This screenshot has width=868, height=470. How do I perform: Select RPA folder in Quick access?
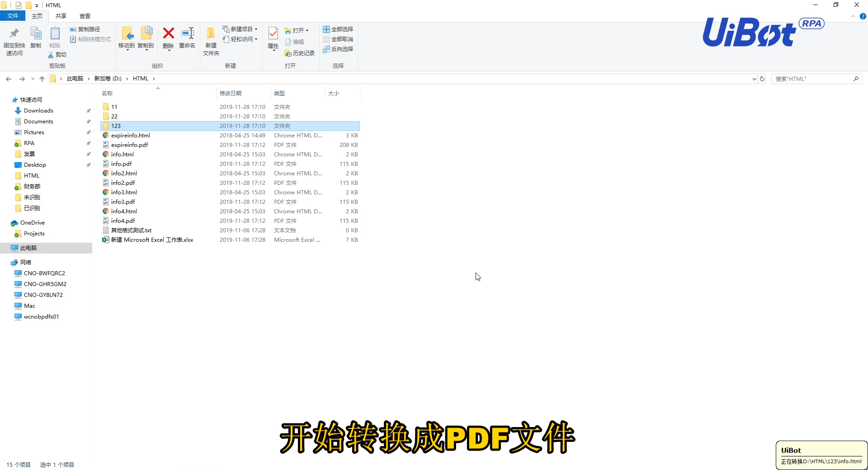pos(29,143)
